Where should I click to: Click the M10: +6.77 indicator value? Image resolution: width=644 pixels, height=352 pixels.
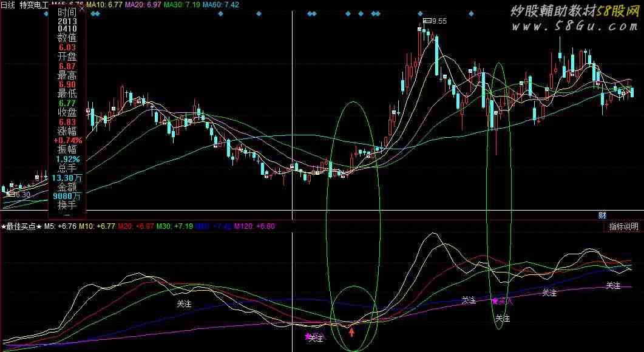pos(97,226)
